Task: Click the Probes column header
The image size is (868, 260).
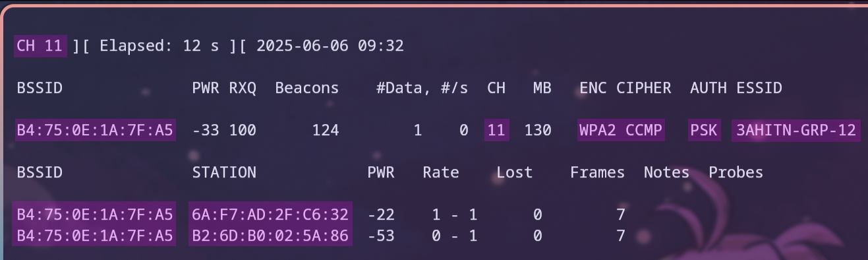Action: coord(736,173)
